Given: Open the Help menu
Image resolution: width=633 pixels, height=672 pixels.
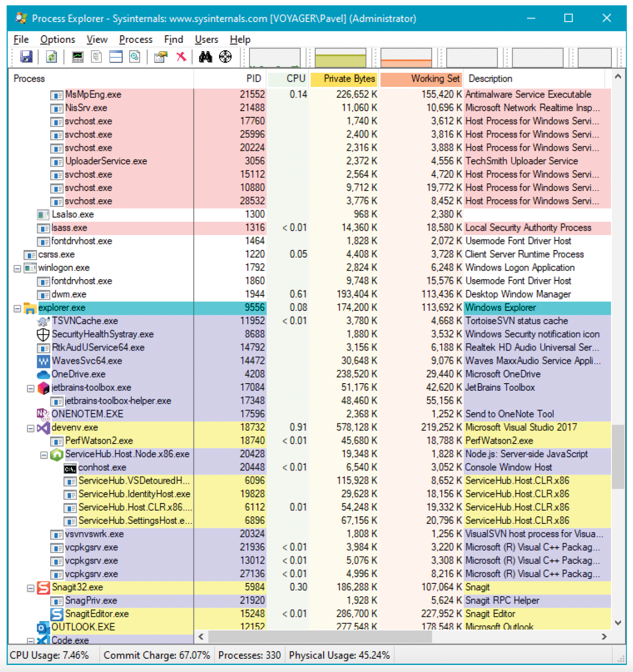Looking at the screenshot, I should coord(240,39).
